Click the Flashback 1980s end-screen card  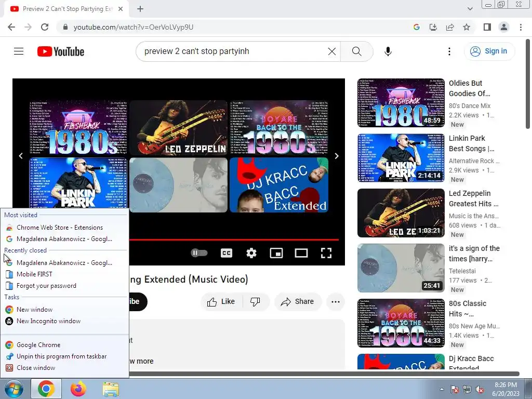click(78, 128)
